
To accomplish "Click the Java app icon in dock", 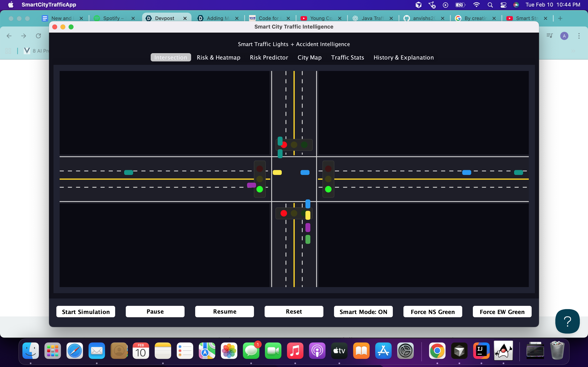I will (x=503, y=351).
